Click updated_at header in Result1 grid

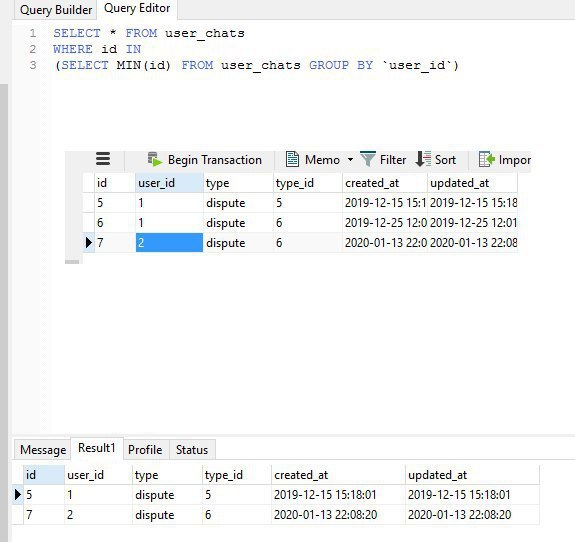[x=473, y=475]
